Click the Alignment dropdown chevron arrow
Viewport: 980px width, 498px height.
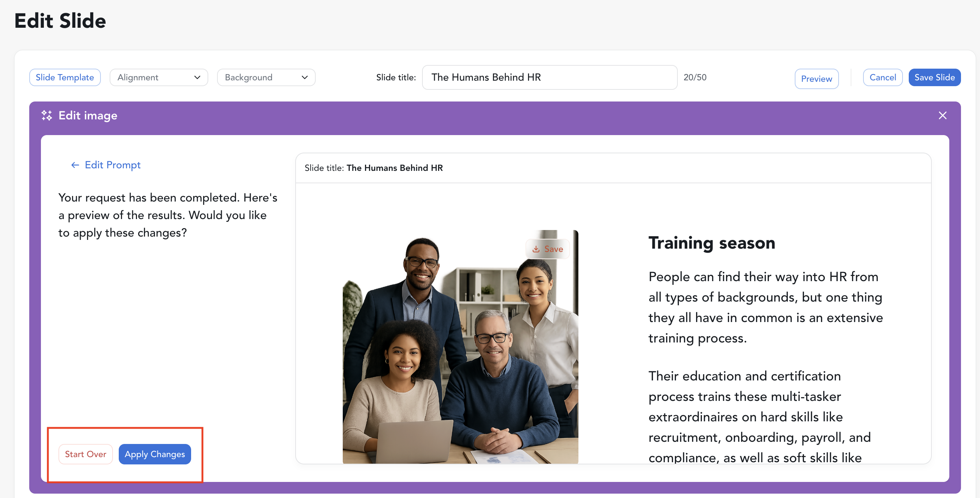pos(197,77)
